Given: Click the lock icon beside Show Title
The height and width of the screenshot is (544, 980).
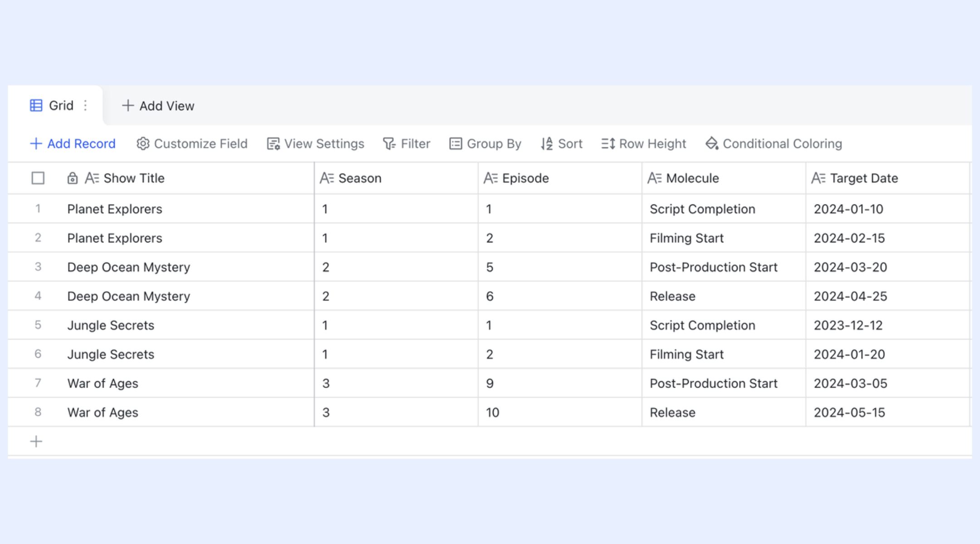Looking at the screenshot, I should coord(73,178).
